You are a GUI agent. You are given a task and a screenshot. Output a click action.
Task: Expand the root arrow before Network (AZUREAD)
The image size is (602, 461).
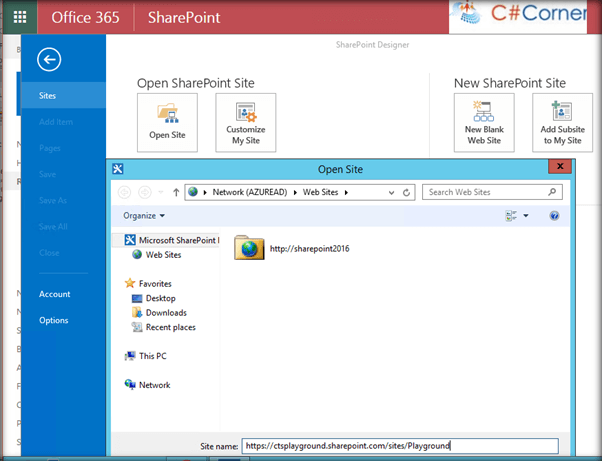[205, 192]
